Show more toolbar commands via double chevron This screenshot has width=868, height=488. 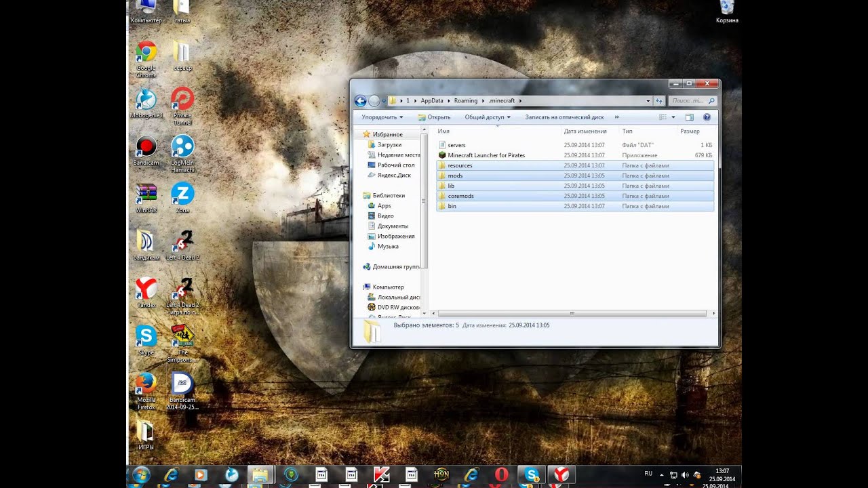616,117
